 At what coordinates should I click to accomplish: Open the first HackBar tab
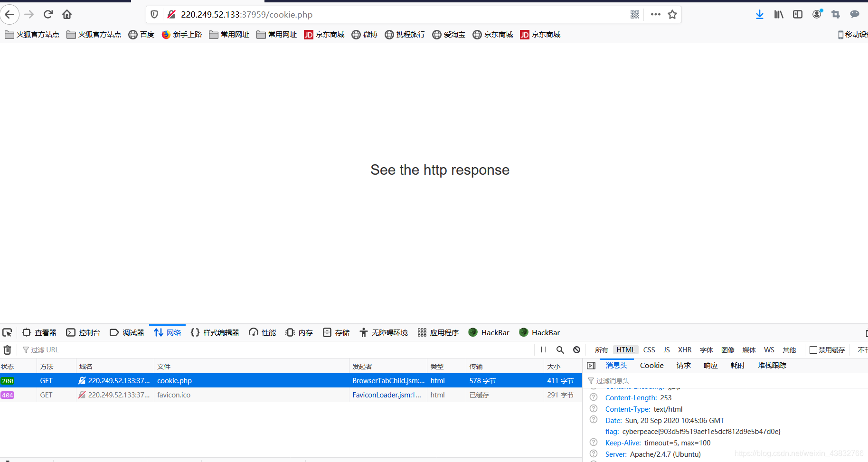489,332
